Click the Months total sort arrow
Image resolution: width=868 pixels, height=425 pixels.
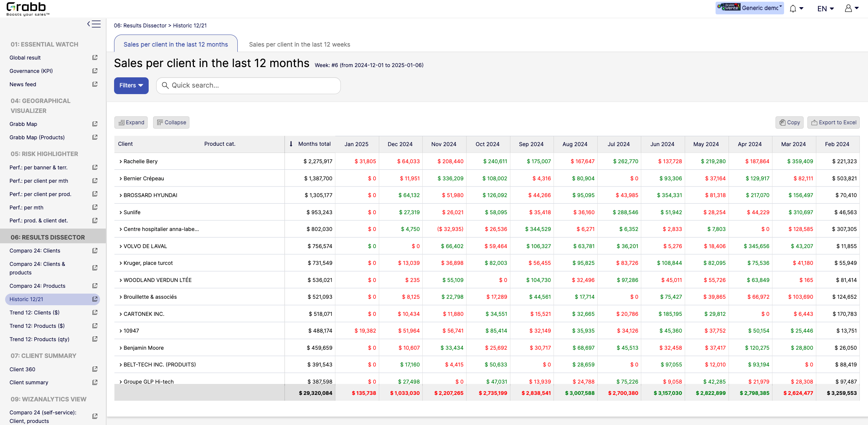click(x=291, y=144)
